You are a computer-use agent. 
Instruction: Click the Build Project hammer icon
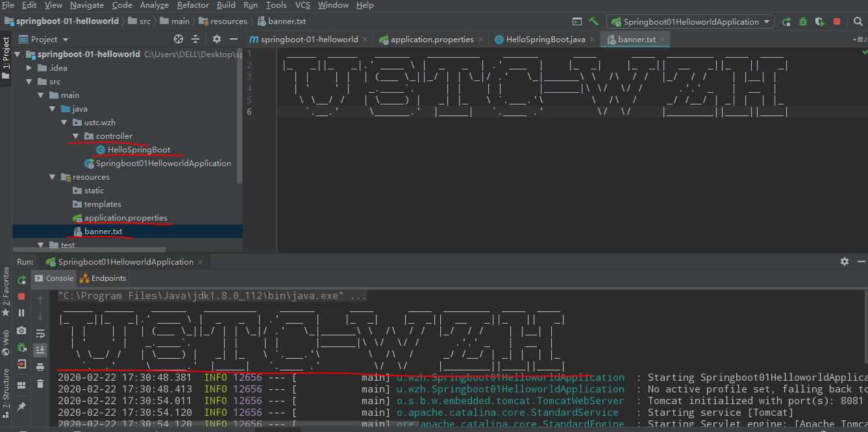[x=593, y=21]
